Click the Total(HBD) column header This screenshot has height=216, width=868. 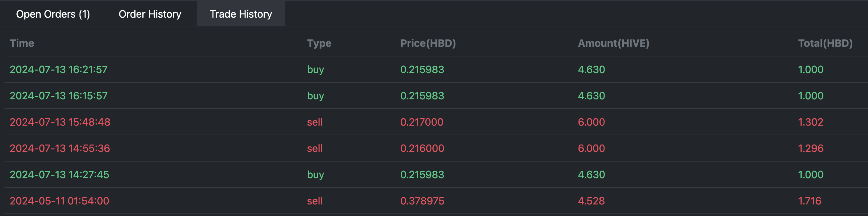tap(825, 43)
